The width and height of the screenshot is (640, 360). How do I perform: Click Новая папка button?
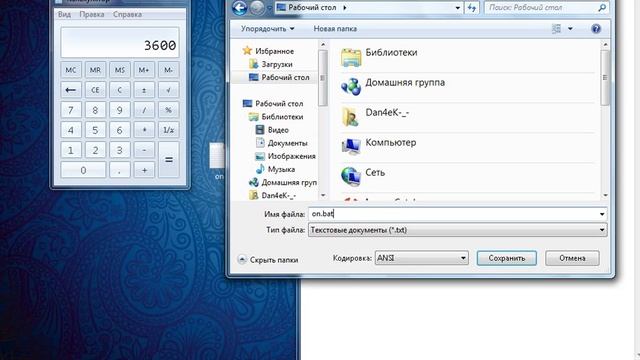tap(335, 29)
